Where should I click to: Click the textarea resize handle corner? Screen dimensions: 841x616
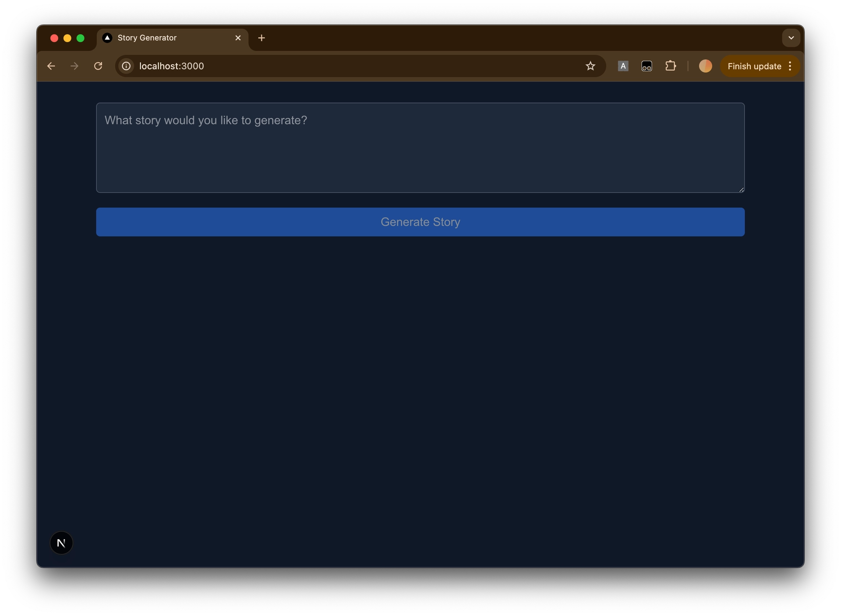pyautogui.click(x=741, y=189)
